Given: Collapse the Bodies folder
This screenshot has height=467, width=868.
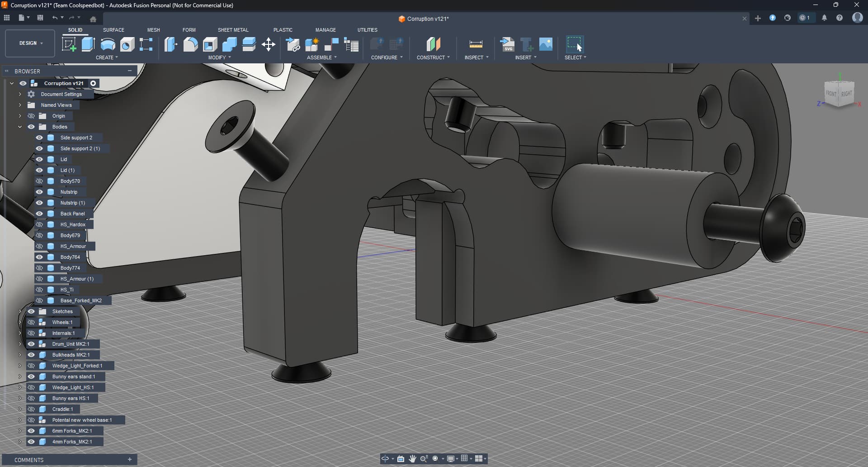Looking at the screenshot, I should tap(20, 127).
